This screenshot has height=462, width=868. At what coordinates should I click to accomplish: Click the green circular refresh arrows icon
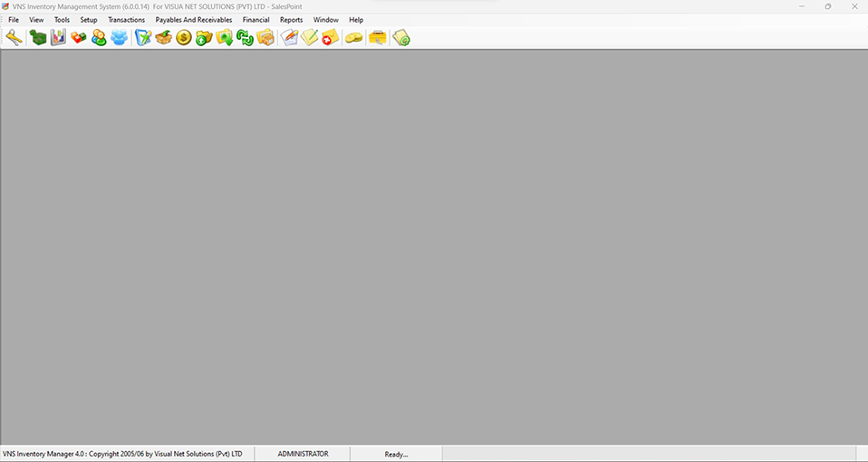click(245, 38)
